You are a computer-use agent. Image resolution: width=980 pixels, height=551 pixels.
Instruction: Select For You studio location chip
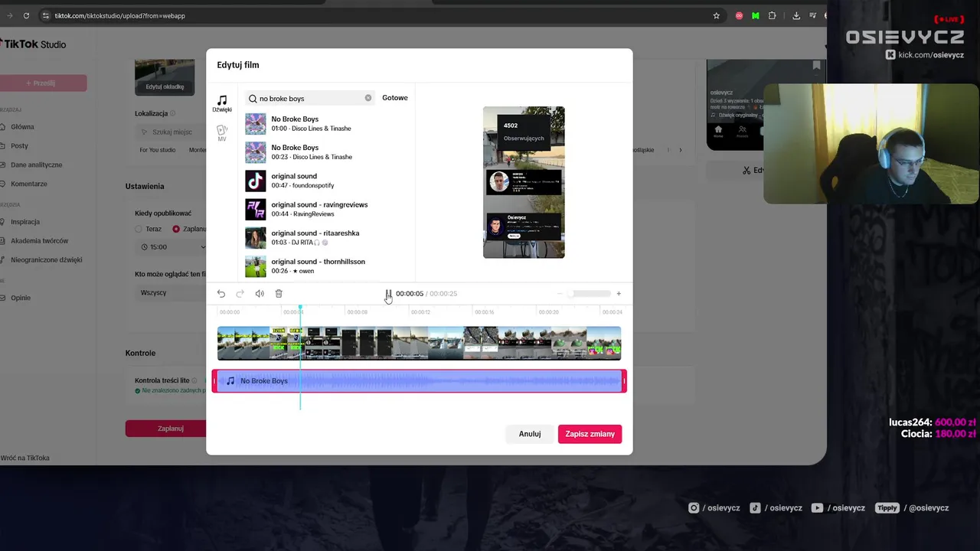[158, 150]
